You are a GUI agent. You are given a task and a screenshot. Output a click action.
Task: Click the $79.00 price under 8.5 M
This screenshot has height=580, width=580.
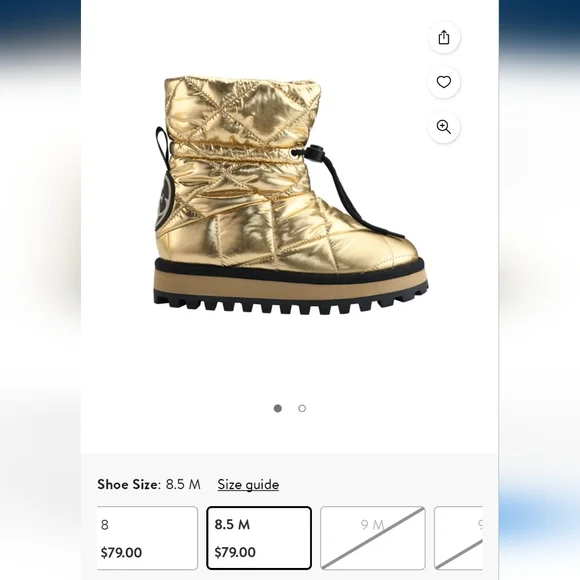pos(235,552)
